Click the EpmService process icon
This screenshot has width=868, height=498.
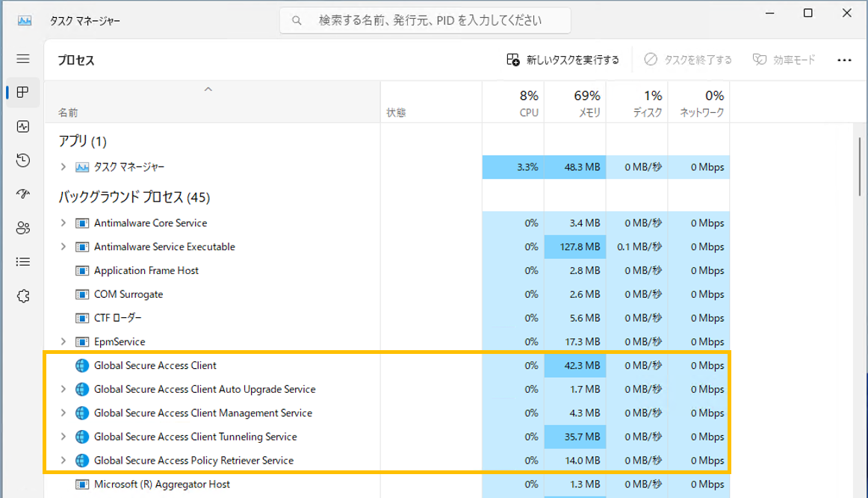(82, 342)
